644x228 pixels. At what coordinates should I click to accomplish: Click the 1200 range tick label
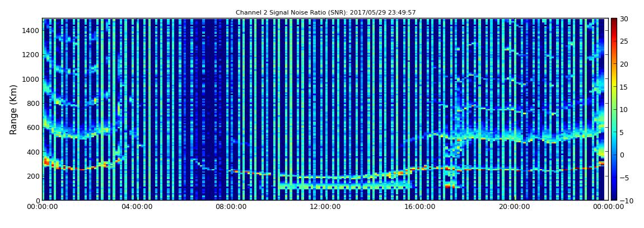31,55
